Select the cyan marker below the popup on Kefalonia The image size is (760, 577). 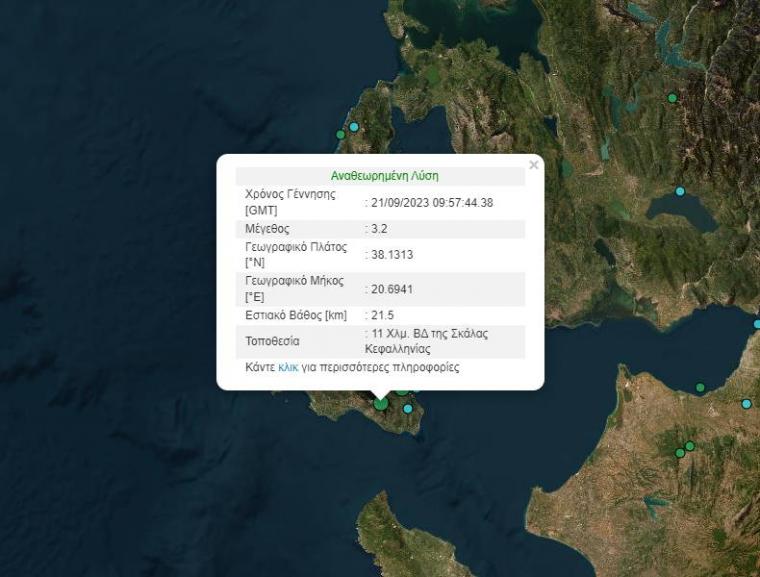coord(407,408)
